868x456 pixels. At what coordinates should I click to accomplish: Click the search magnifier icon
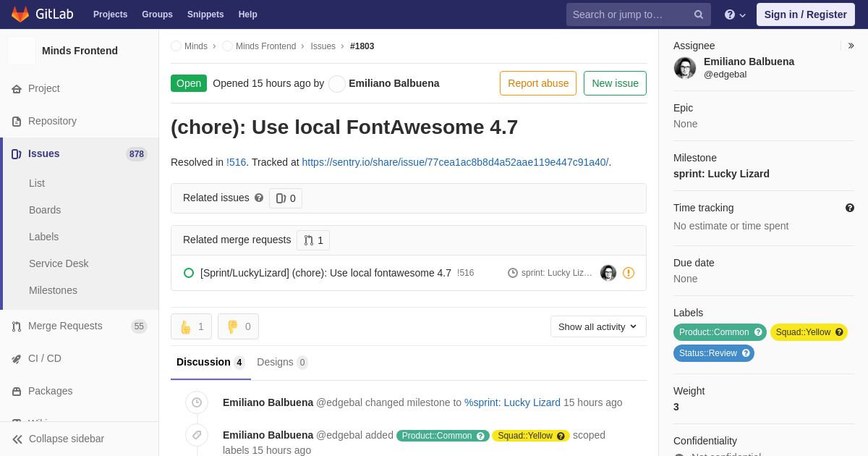tap(699, 14)
